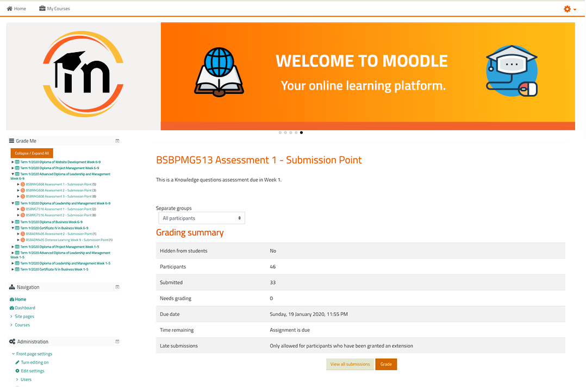Collapse Certificate IV in Business Week 6-9
Screen dimensions: 586x392
[13, 227]
